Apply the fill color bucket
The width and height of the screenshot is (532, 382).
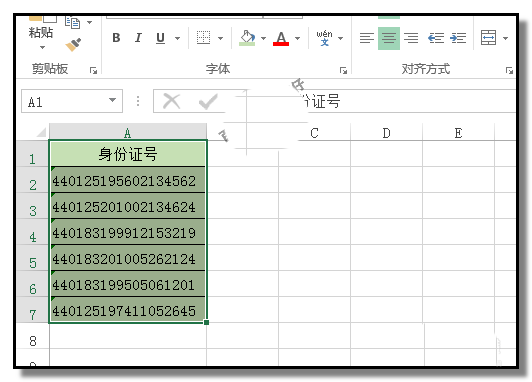click(x=247, y=38)
